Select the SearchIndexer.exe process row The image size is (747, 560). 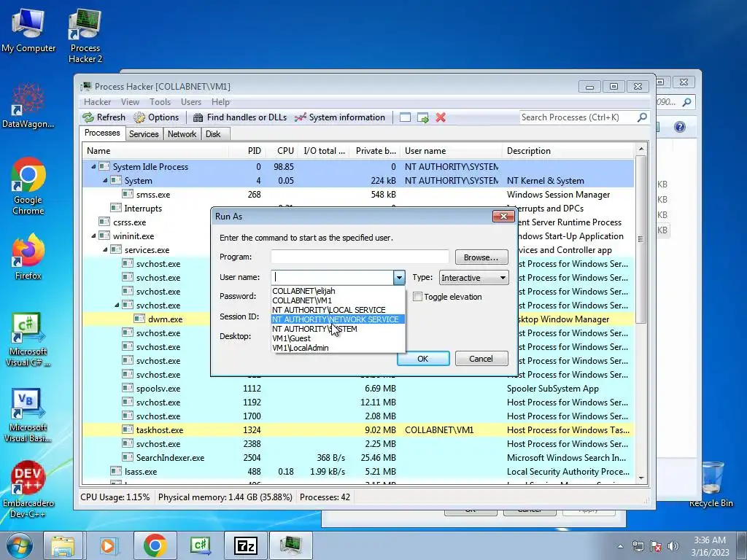click(357, 458)
